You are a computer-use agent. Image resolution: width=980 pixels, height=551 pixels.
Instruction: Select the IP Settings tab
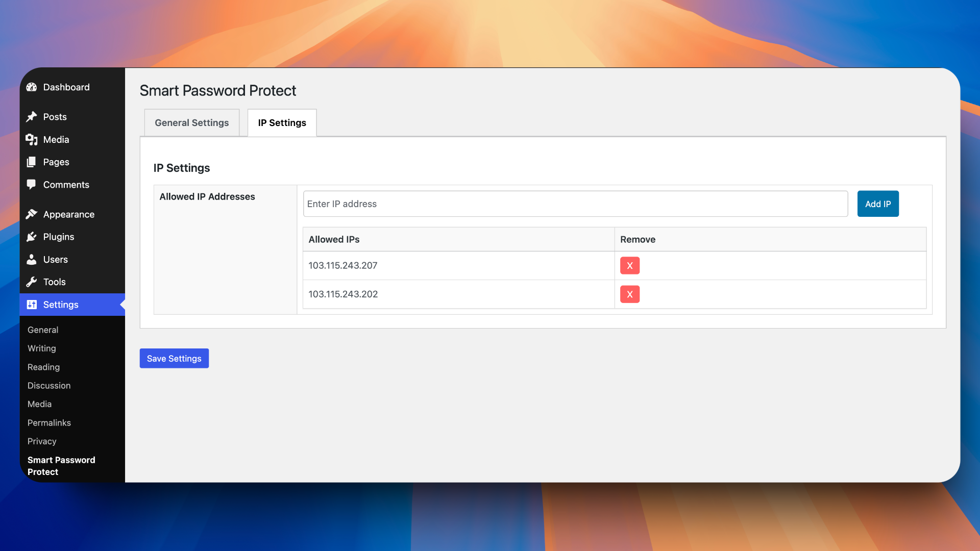pos(282,122)
